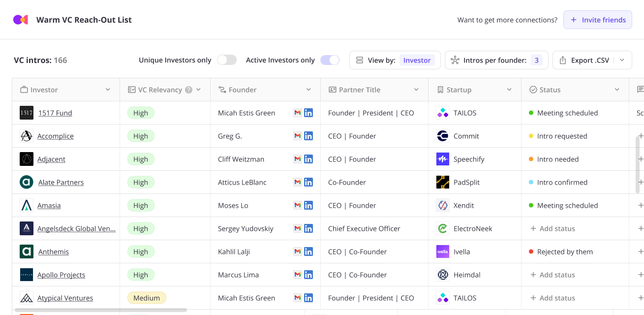Click the app logo beside Warm VC Reach-Out List
Image resolution: width=644 pixels, height=315 pixels.
(x=21, y=20)
